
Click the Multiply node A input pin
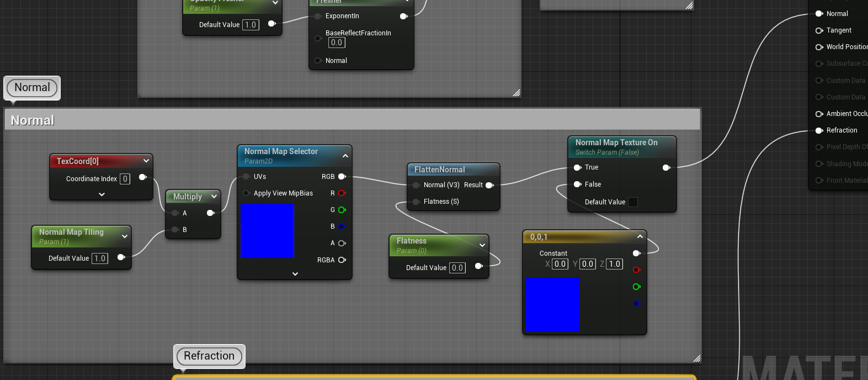pyautogui.click(x=175, y=213)
